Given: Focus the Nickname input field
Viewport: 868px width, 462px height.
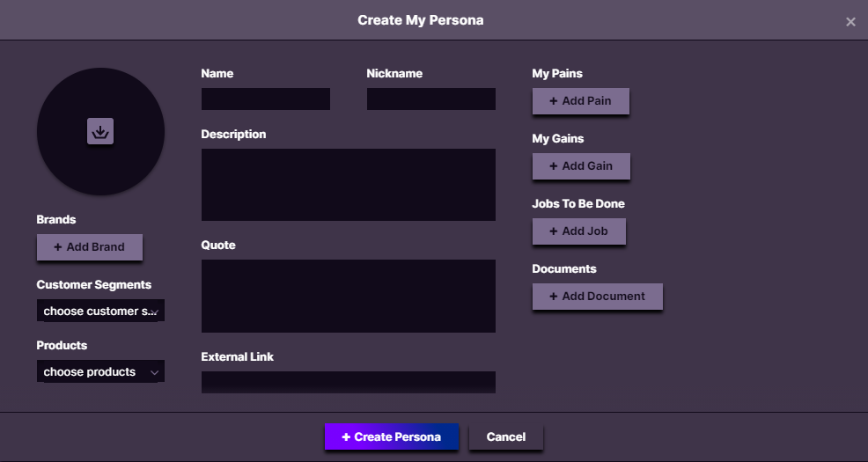Looking at the screenshot, I should 431,99.
